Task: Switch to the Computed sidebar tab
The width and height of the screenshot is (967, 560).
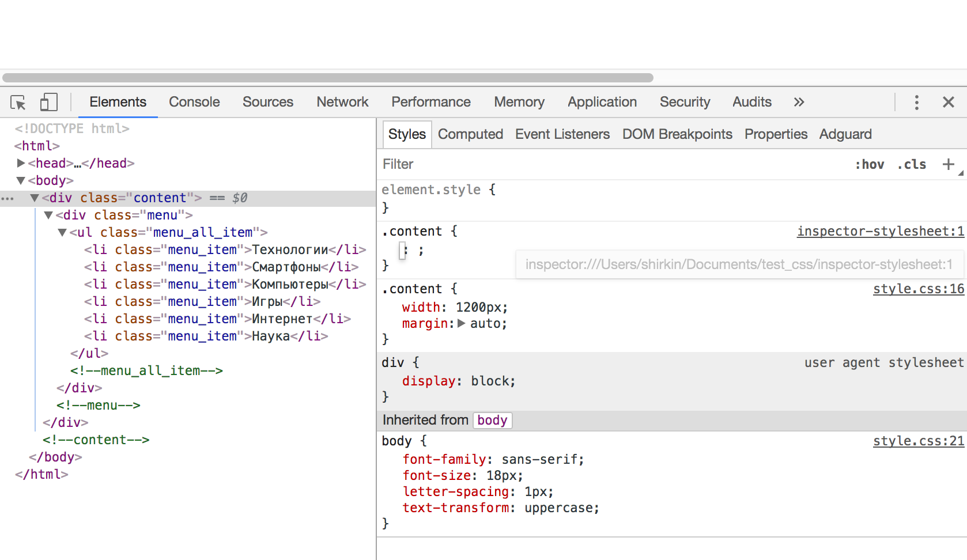Action: pyautogui.click(x=470, y=134)
